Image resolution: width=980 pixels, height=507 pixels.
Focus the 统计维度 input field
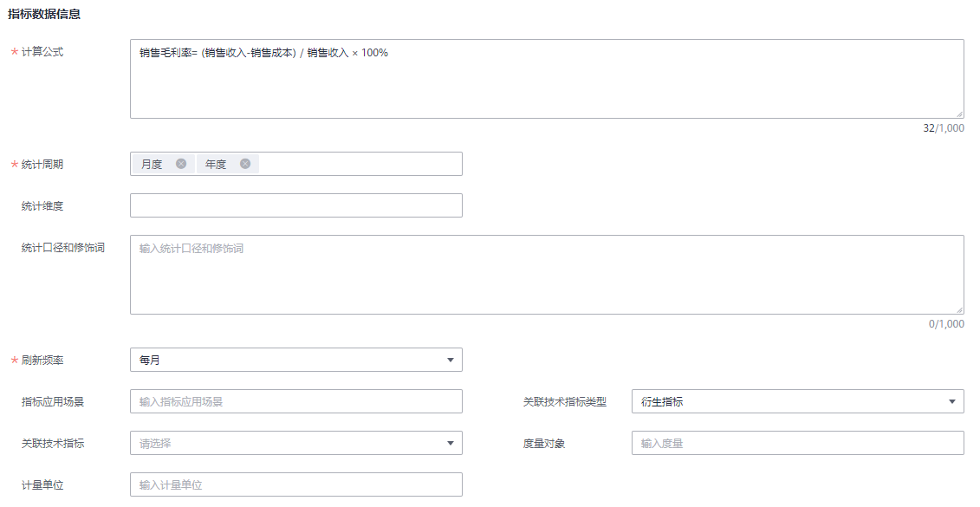coord(295,205)
